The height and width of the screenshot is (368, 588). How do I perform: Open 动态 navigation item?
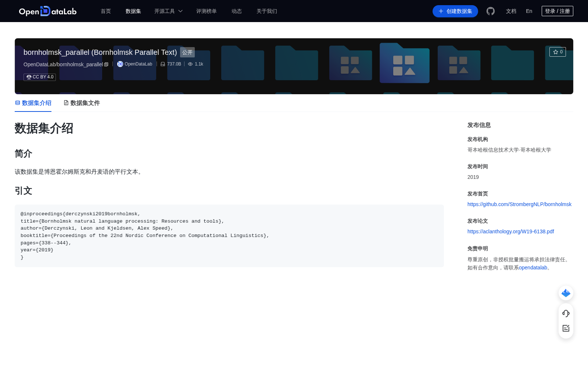click(x=237, y=11)
